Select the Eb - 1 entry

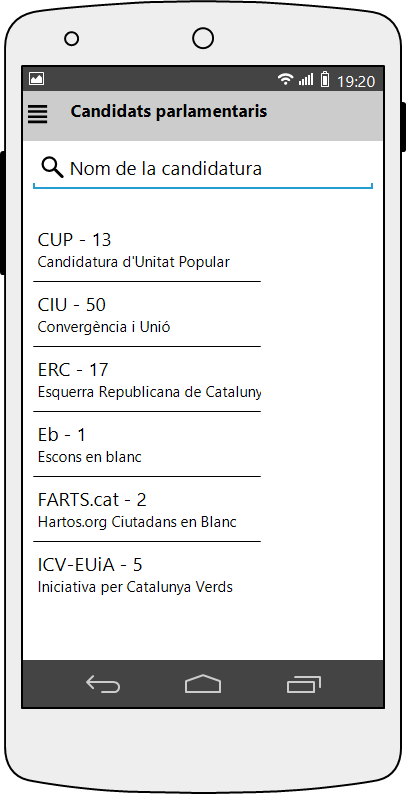[x=147, y=444]
